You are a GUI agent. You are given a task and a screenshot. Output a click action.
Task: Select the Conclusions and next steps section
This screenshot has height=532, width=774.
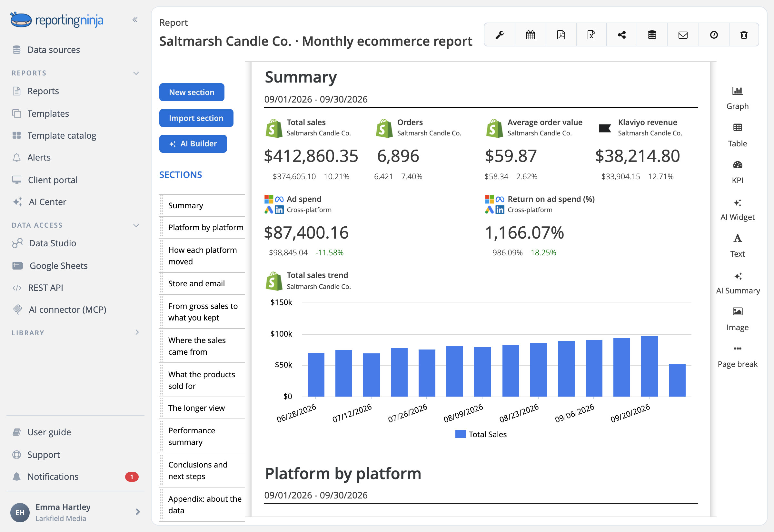pos(203,470)
